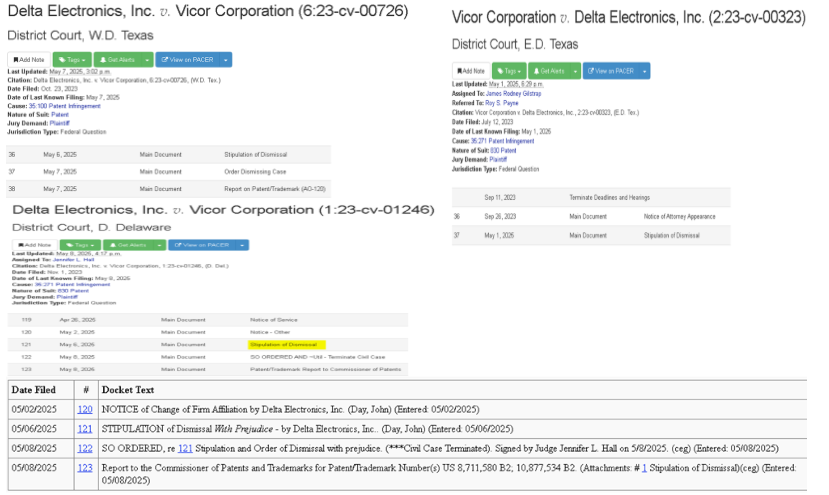Image resolution: width=829 pixels, height=495 pixels.
Task: Click the 2:23-cv-00323 case title
Action: tap(629, 17)
